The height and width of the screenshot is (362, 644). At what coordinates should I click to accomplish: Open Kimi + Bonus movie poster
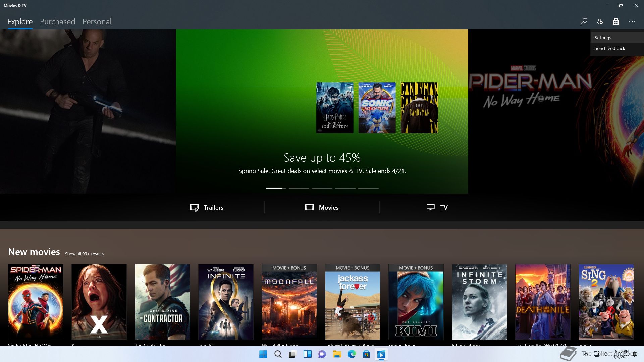tap(416, 302)
